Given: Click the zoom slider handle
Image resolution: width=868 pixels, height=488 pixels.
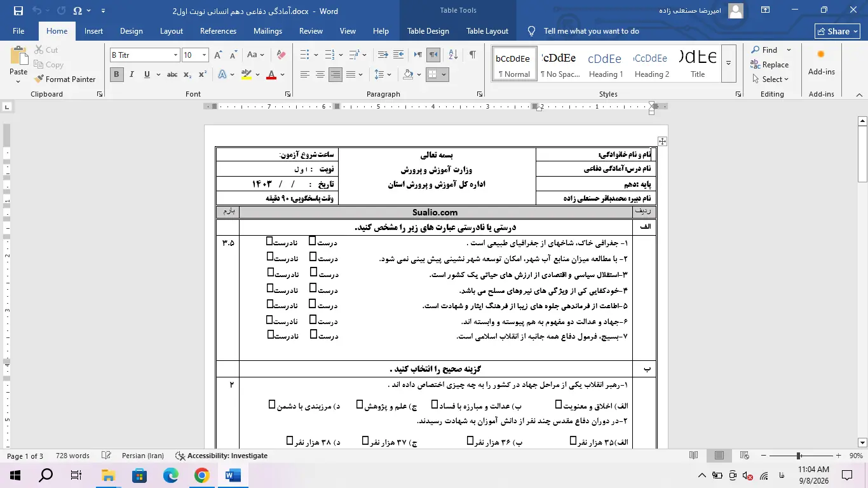Looking at the screenshot, I should (798, 456).
